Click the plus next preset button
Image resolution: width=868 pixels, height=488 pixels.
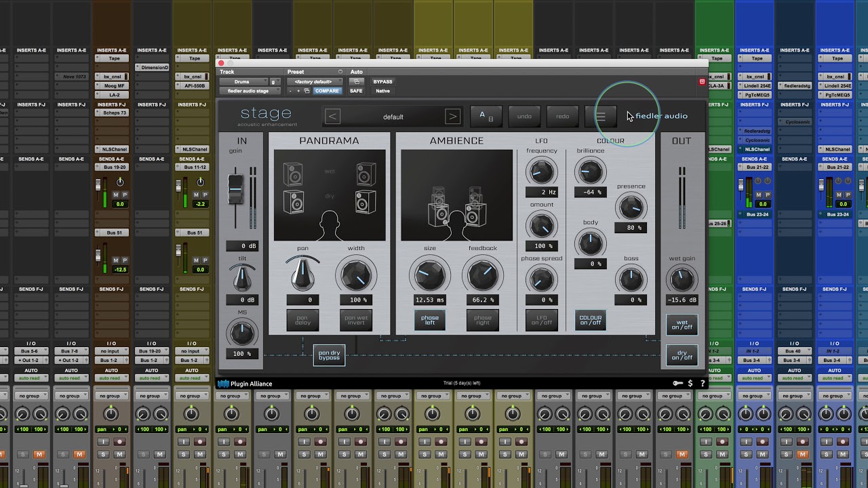298,91
